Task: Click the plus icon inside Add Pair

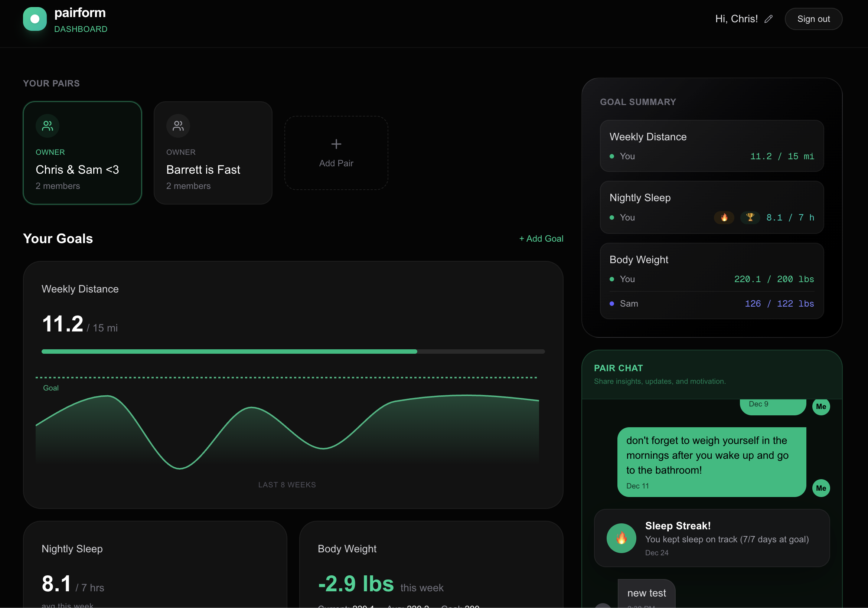Action: [336, 144]
